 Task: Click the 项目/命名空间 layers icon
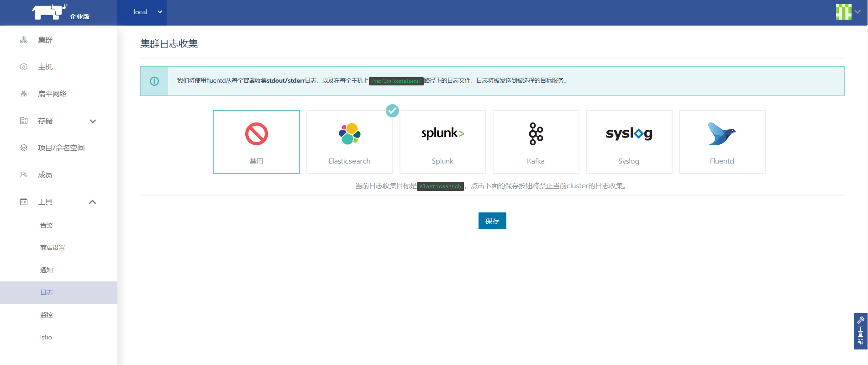[24, 148]
